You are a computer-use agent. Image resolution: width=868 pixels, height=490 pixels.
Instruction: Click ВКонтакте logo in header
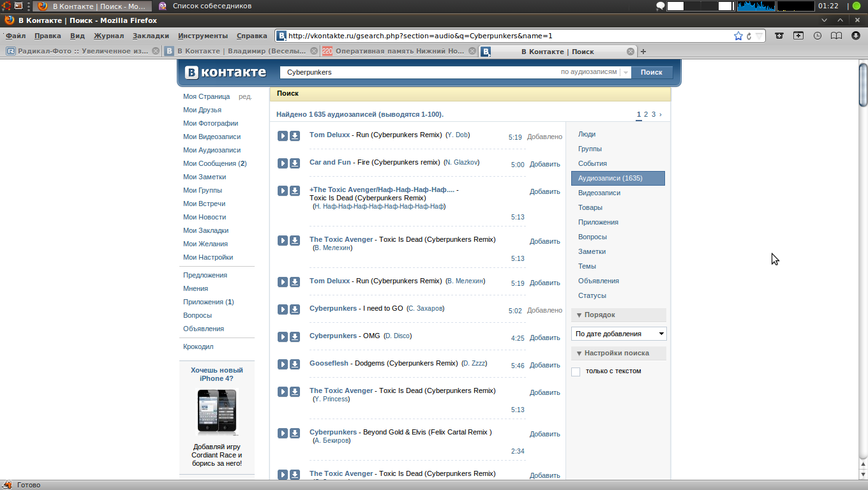coord(225,72)
